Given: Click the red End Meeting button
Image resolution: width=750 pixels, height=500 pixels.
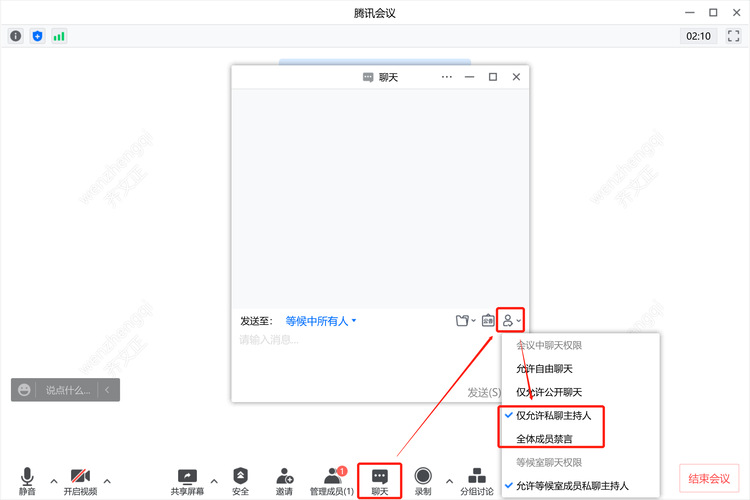Looking at the screenshot, I should [x=709, y=478].
